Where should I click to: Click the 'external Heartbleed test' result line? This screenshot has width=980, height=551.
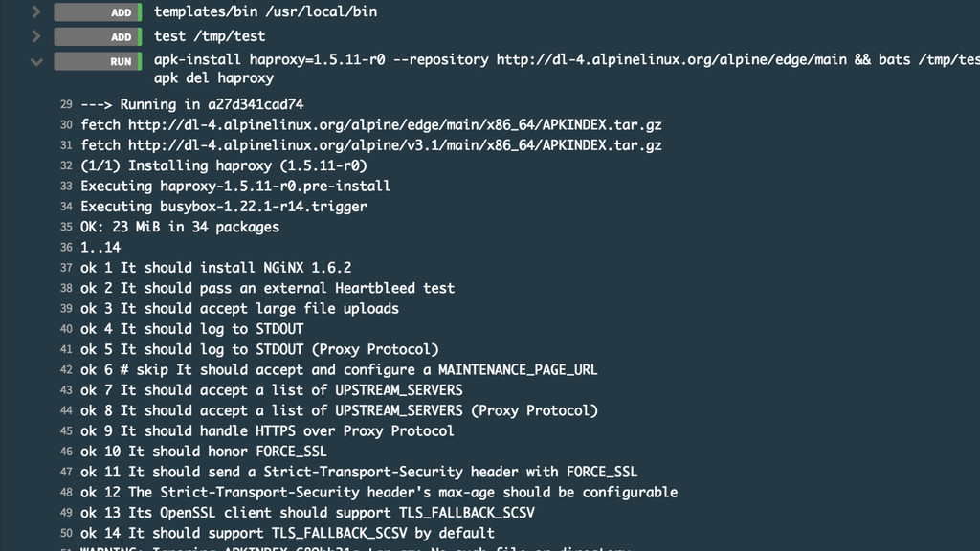click(268, 288)
